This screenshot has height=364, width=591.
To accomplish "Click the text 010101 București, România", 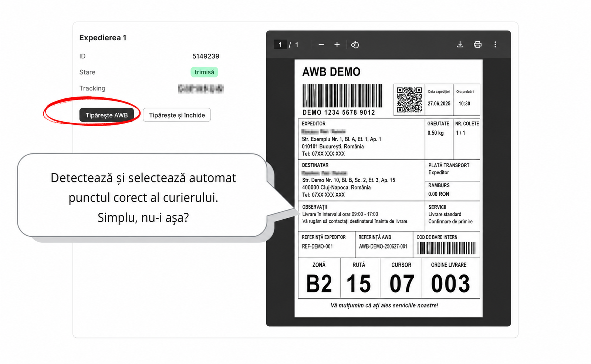I will (333, 146).
